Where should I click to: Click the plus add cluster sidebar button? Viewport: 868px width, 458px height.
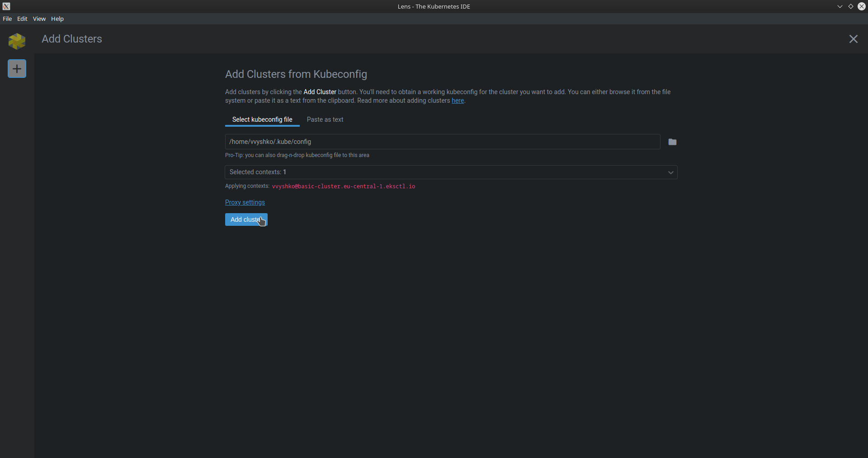[x=17, y=69]
